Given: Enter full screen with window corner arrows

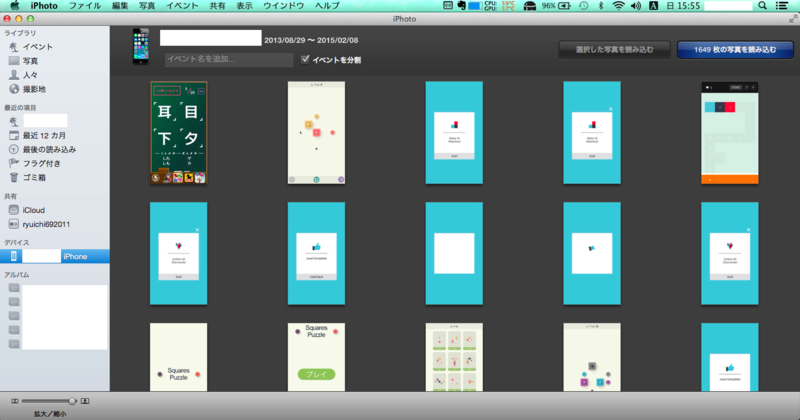Looking at the screenshot, I should tap(793, 19).
